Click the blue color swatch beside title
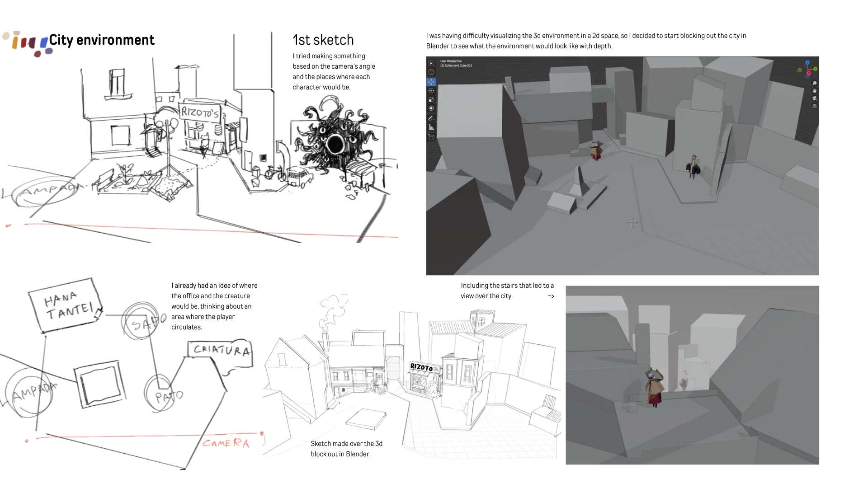 coord(44,42)
